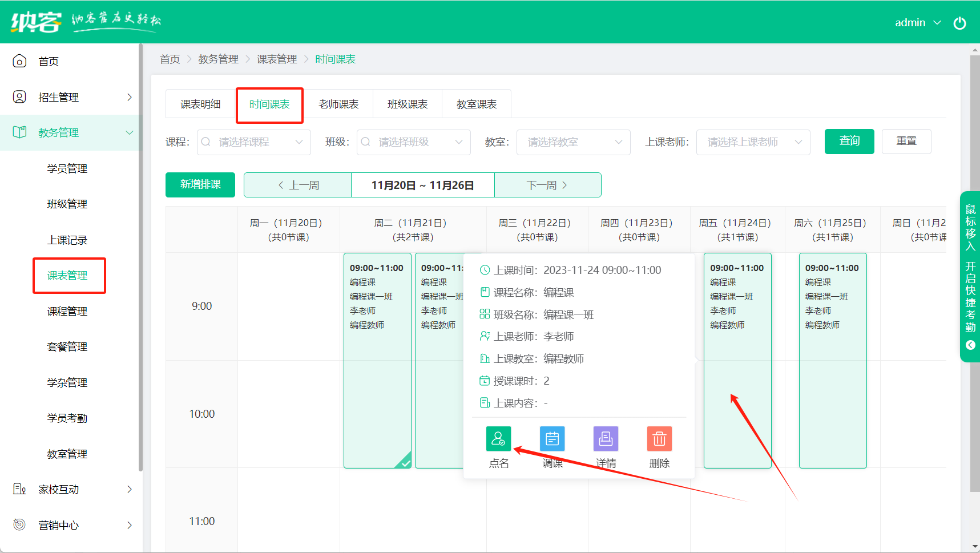Expand the 招生管理 sidebar menu
The height and width of the screenshot is (553, 980).
71,97
